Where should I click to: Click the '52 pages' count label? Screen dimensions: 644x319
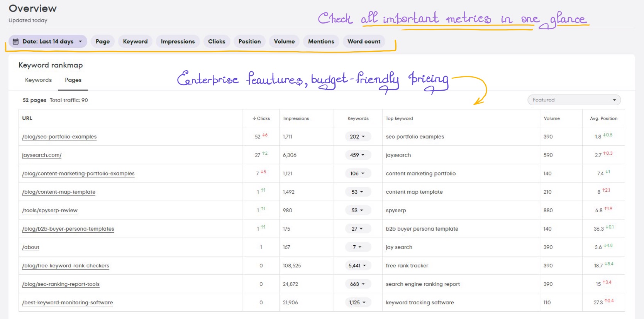pos(34,100)
